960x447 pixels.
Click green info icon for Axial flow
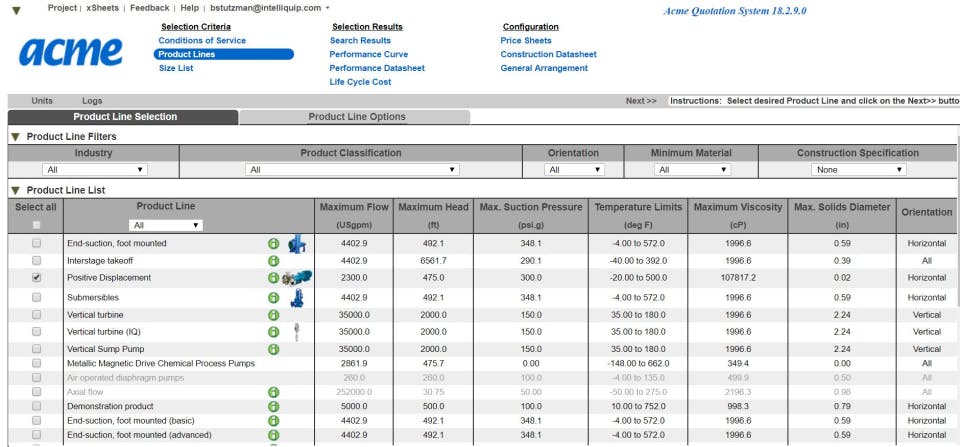273,392
